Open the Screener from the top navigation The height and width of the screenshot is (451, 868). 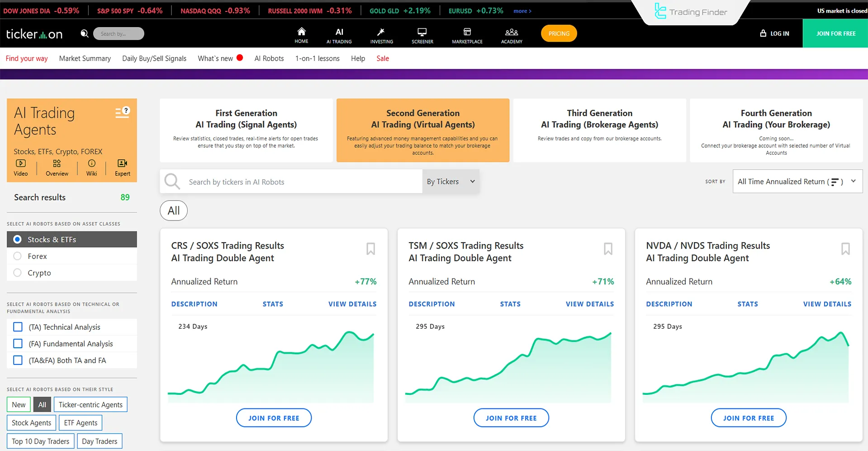pyautogui.click(x=422, y=34)
